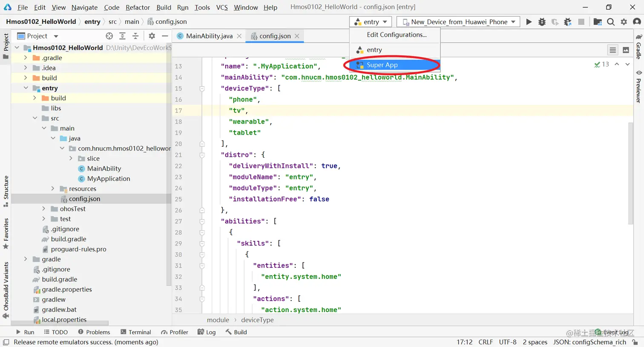This screenshot has height=347, width=644.
Task: Fold the deviceType array at line 15
Action: [202, 89]
